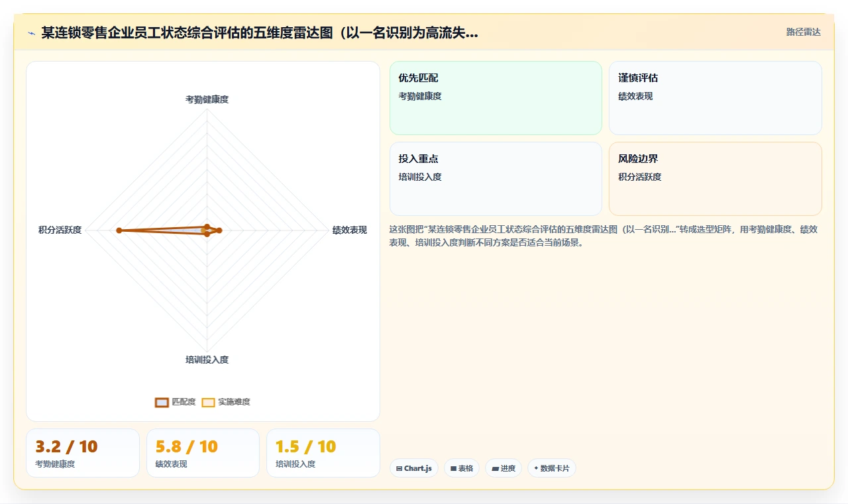Click the 培训投入度 text in the 投入重点 card

coord(420,177)
